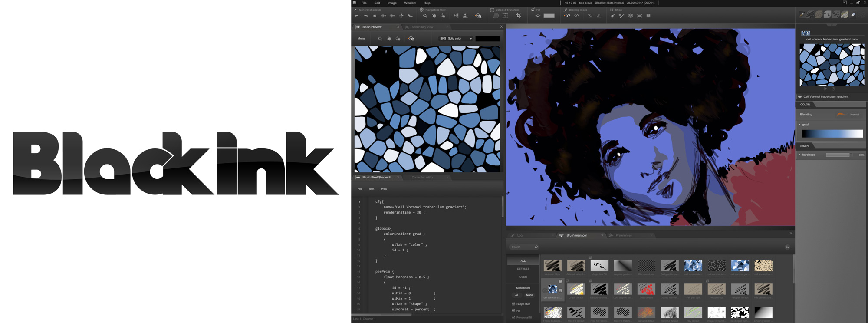Open the Edit menu in main menu bar

point(377,3)
